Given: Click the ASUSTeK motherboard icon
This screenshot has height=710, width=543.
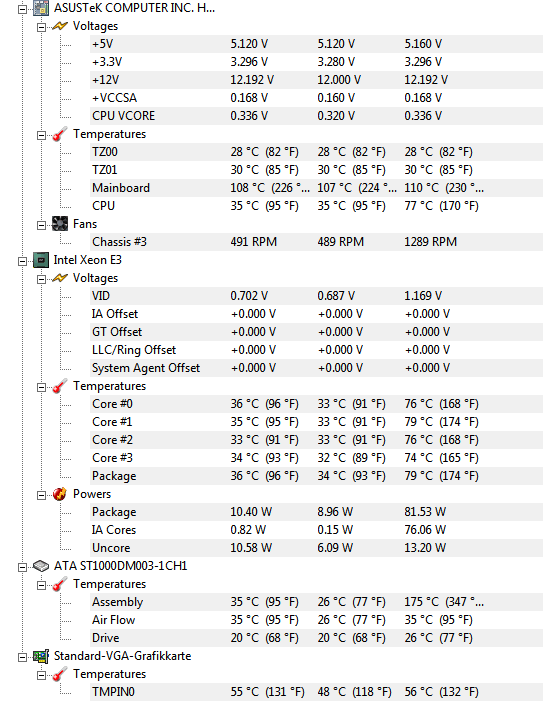Looking at the screenshot, I should pyautogui.click(x=41, y=8).
